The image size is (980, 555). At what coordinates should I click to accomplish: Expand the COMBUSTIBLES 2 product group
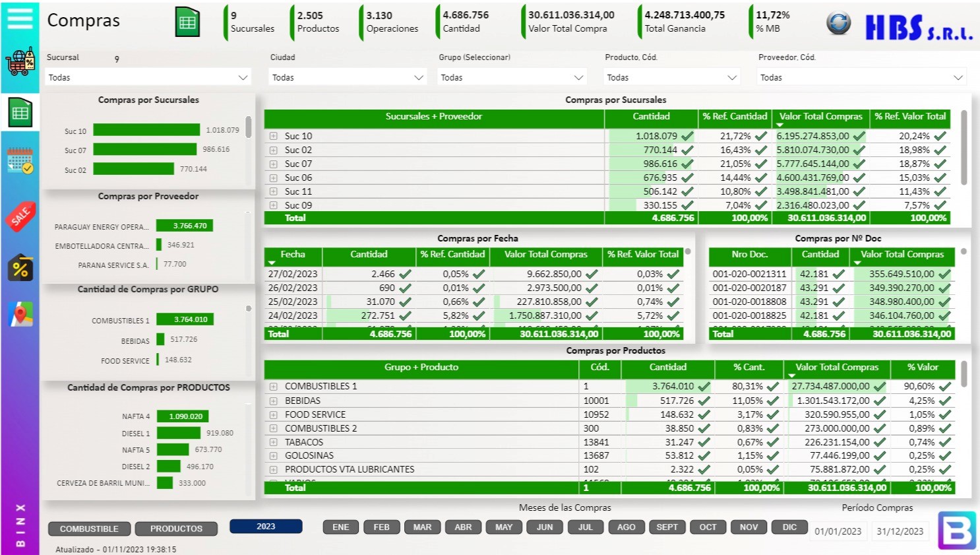(273, 428)
